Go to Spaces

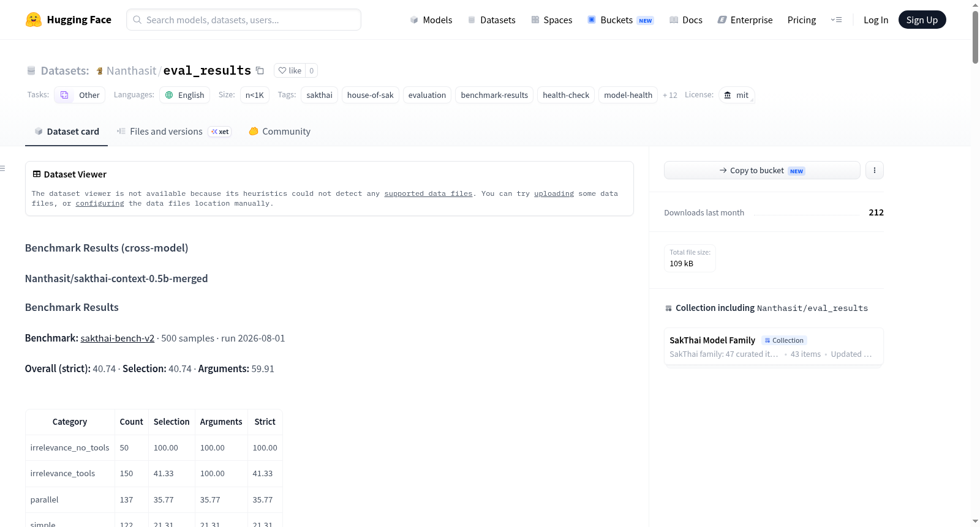point(552,20)
